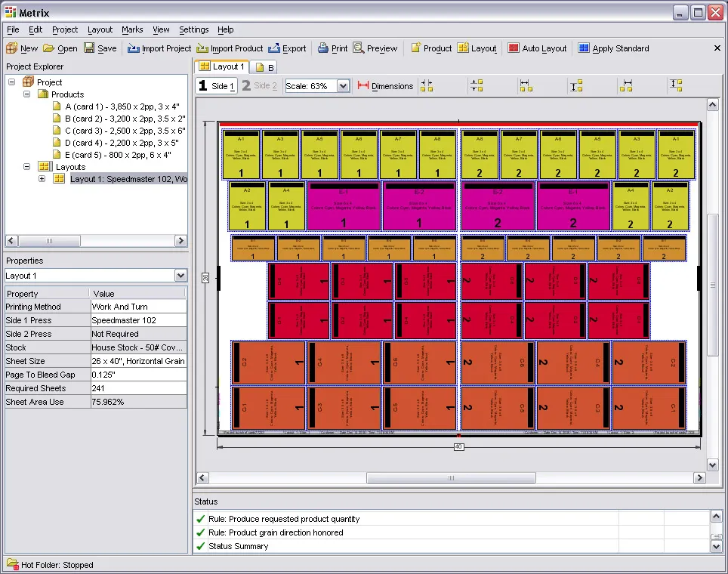Click the Import Product icon

202,48
